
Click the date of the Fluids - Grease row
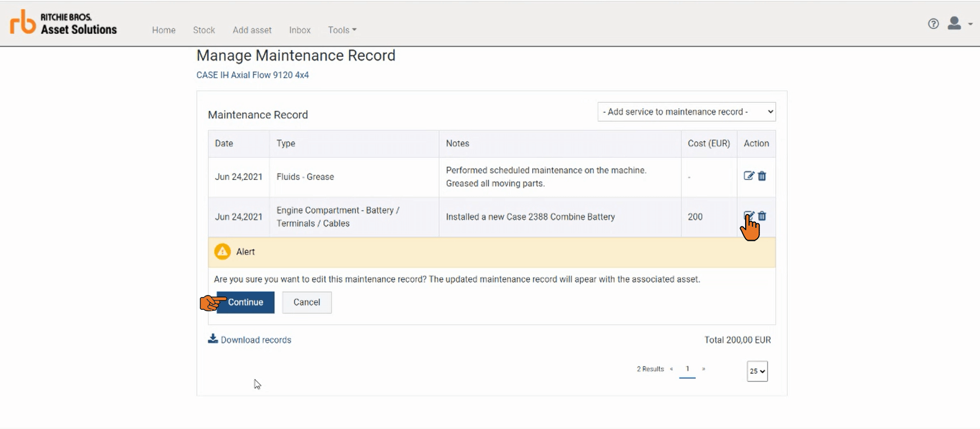point(238,177)
